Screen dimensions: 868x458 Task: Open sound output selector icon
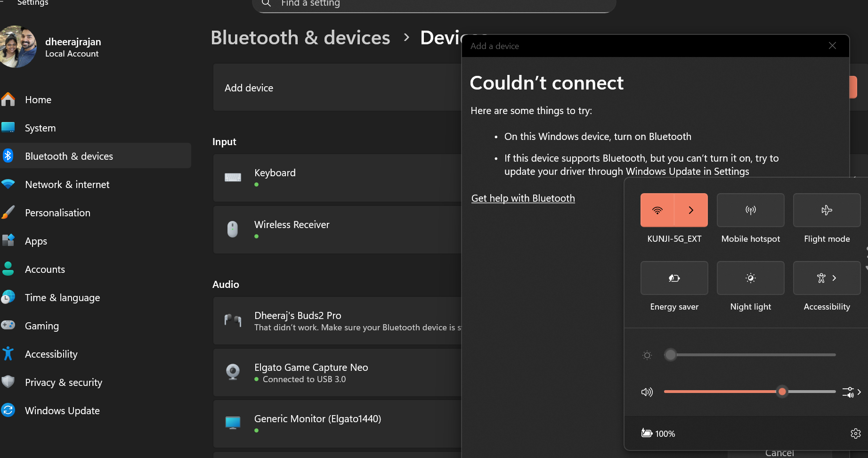tap(852, 392)
